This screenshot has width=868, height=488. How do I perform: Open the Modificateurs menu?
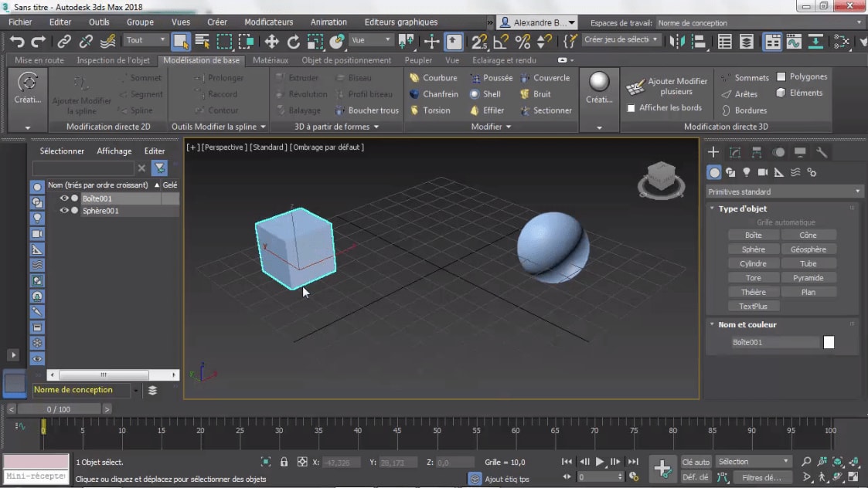tap(268, 22)
